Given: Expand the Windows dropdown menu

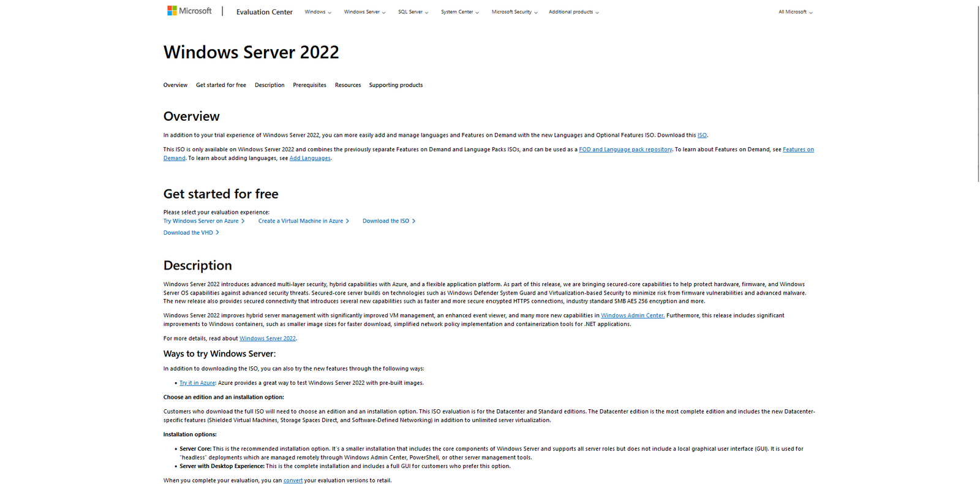Looking at the screenshot, I should [318, 12].
